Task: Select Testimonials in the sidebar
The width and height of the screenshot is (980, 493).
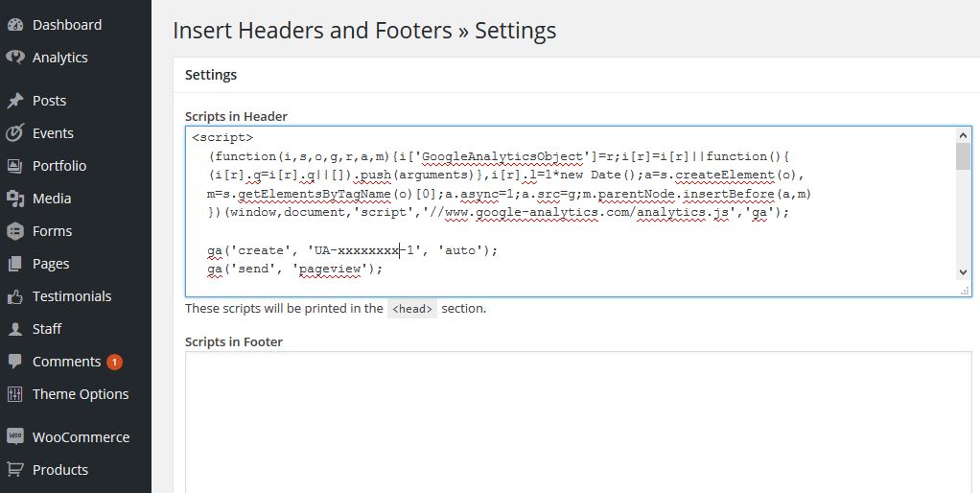Action: coord(72,296)
